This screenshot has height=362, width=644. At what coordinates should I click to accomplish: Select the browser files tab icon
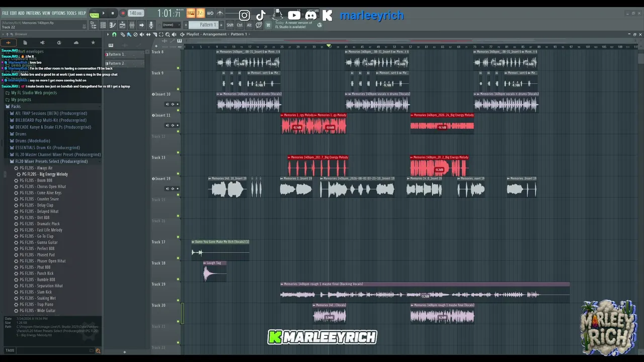pyautogui.click(x=25, y=43)
